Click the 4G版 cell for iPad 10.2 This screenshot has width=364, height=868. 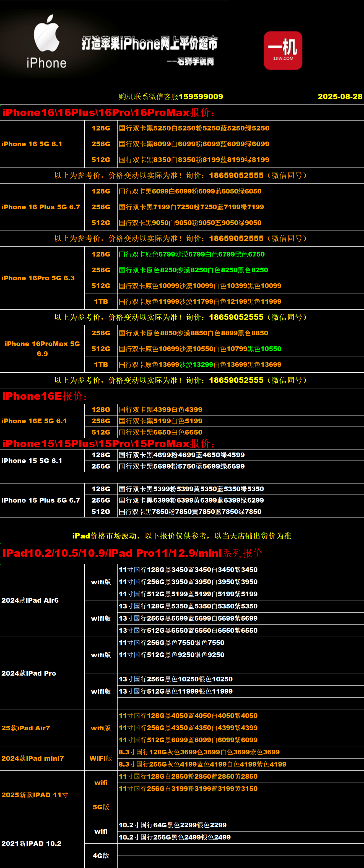coord(101,856)
